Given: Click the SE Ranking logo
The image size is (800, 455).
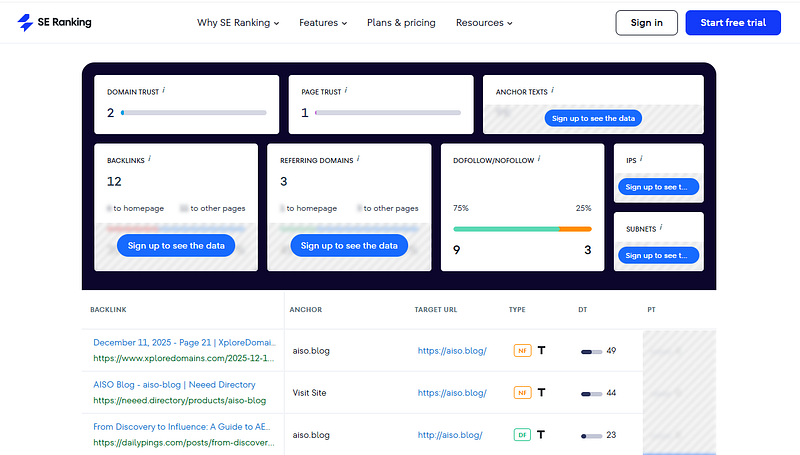Looking at the screenshot, I should tap(54, 22).
